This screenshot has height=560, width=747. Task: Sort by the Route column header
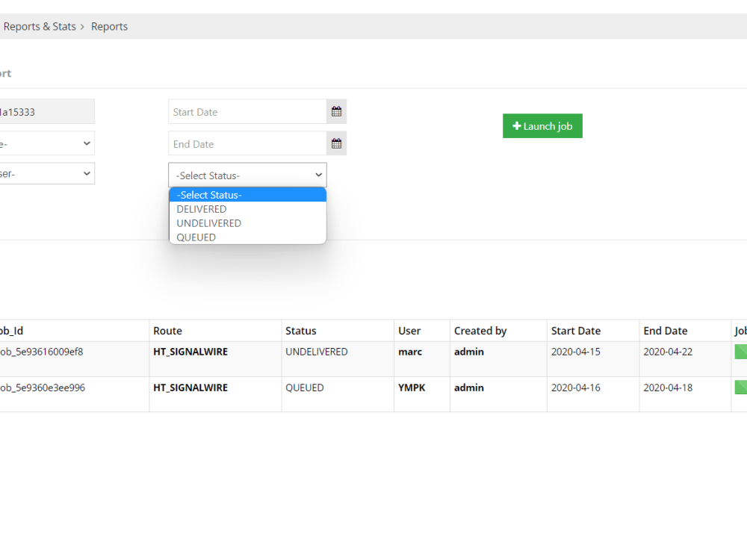click(167, 330)
